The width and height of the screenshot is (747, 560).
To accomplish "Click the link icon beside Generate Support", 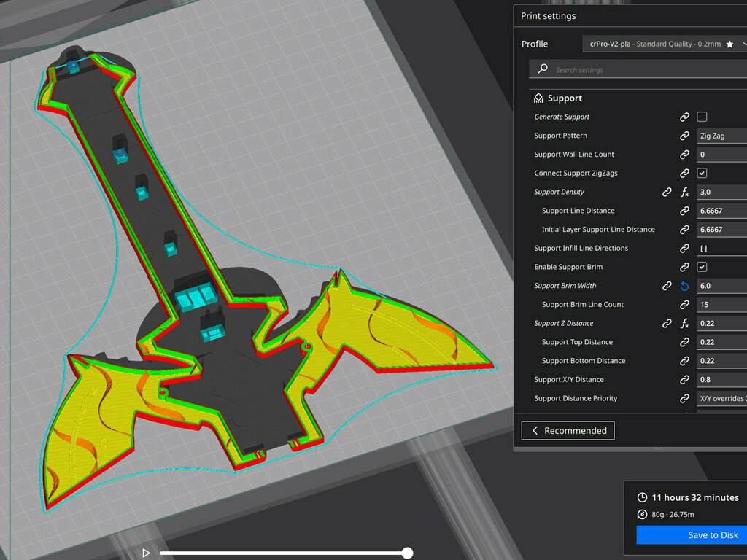I will tap(684, 117).
